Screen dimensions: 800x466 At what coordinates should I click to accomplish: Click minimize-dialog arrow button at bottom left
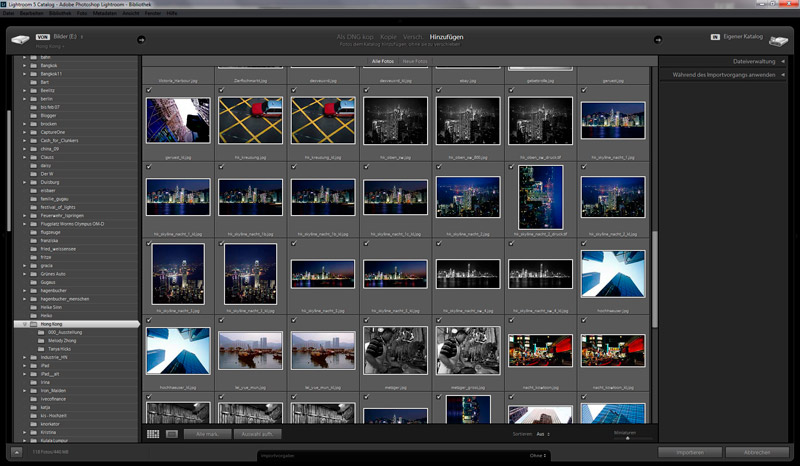point(16,452)
